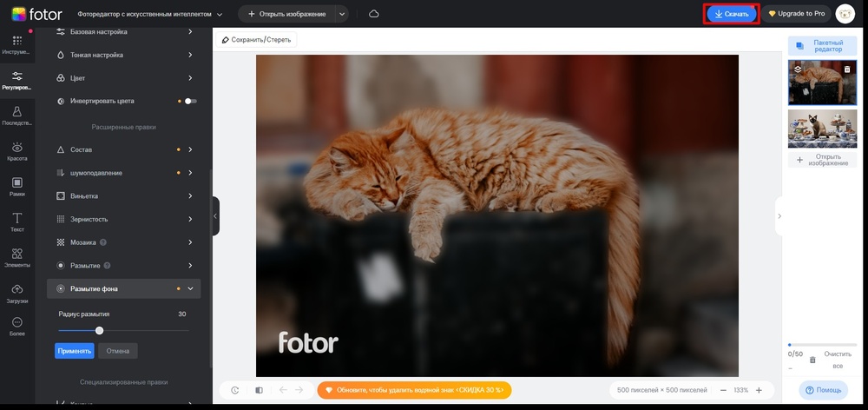Open the Красота beauty sidebar section

[17, 151]
